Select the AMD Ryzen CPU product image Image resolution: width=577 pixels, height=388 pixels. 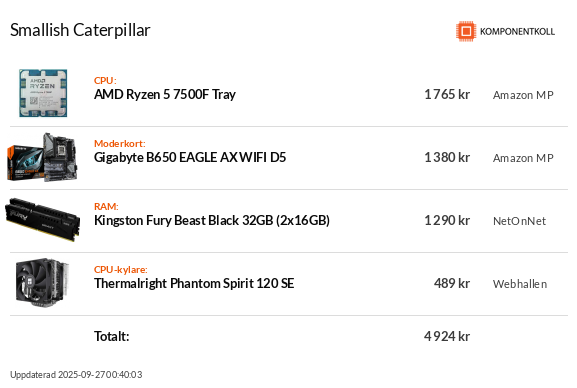point(43,93)
